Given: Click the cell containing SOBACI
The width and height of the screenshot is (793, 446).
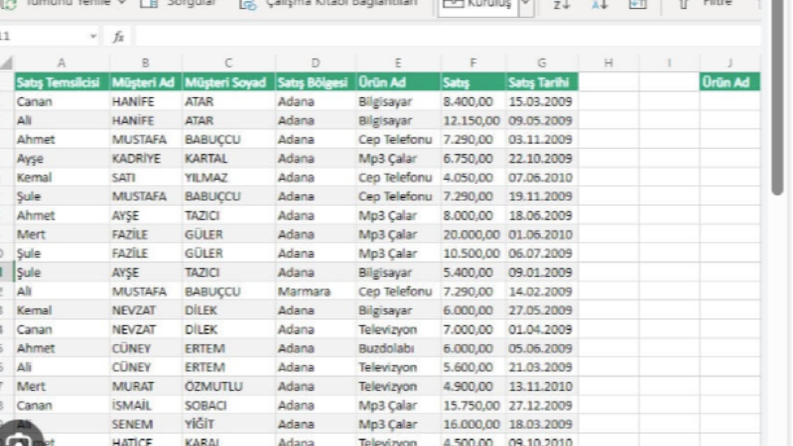Looking at the screenshot, I should [229, 406].
